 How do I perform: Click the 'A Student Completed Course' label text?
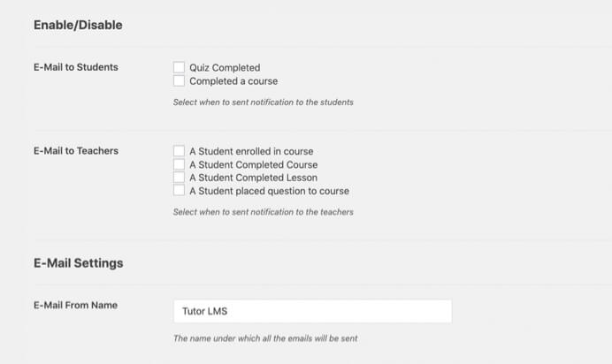click(254, 164)
